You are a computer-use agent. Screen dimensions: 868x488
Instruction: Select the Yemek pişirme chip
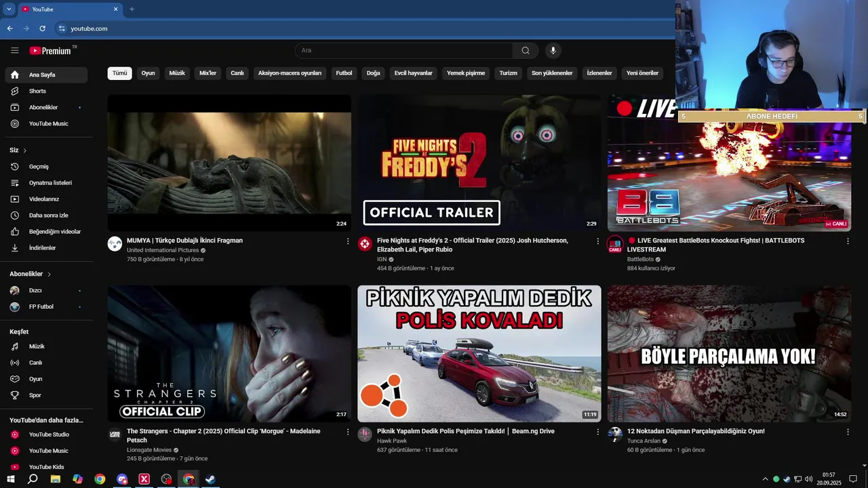466,73
